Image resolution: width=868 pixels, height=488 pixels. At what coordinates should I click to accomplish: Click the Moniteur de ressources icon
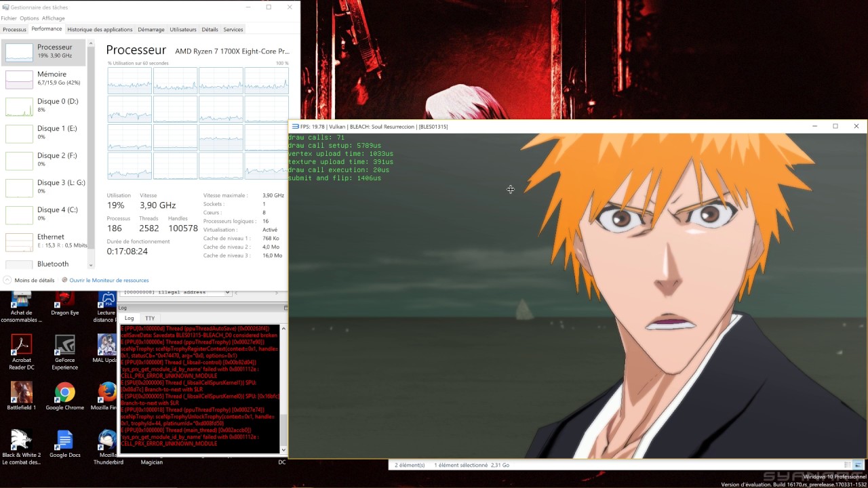[64, 280]
